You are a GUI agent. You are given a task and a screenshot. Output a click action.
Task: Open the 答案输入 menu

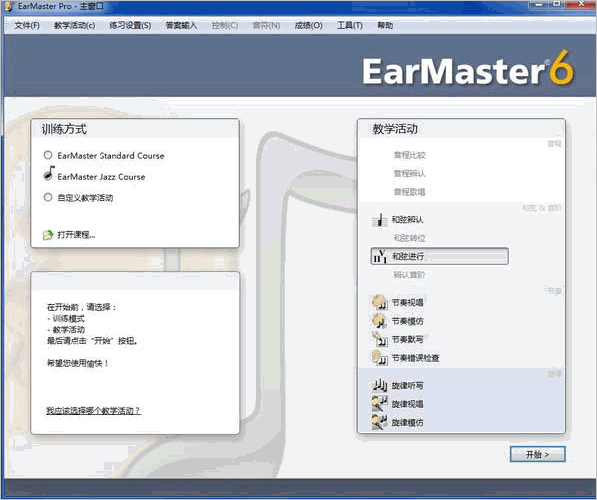click(x=181, y=26)
